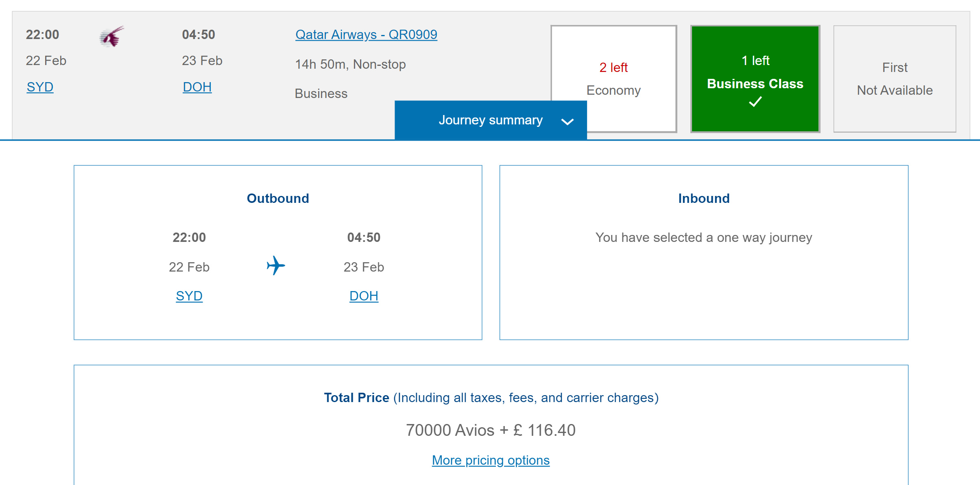The image size is (980, 485).
Task: Open DOH link in Outbound summary
Action: [364, 296]
